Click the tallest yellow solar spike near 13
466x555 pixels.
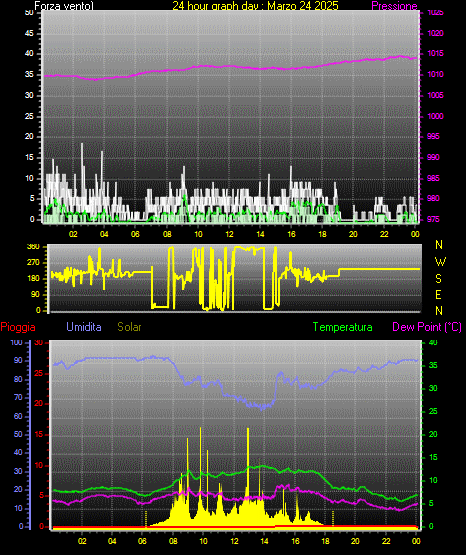click(248, 460)
